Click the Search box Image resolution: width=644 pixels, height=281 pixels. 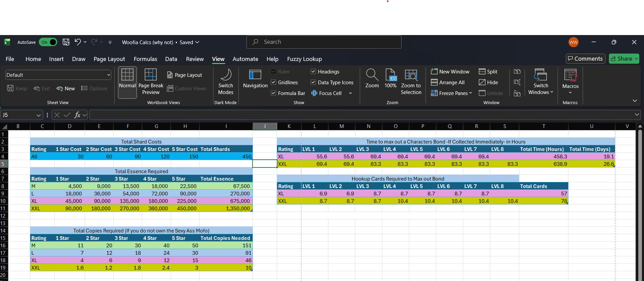click(324, 42)
